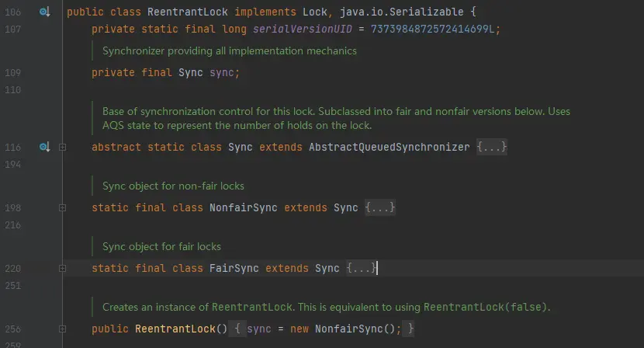Screen dimensions: 644x348
Task: Click the "Sync object for fair locks" doc comment
Action: point(162,246)
